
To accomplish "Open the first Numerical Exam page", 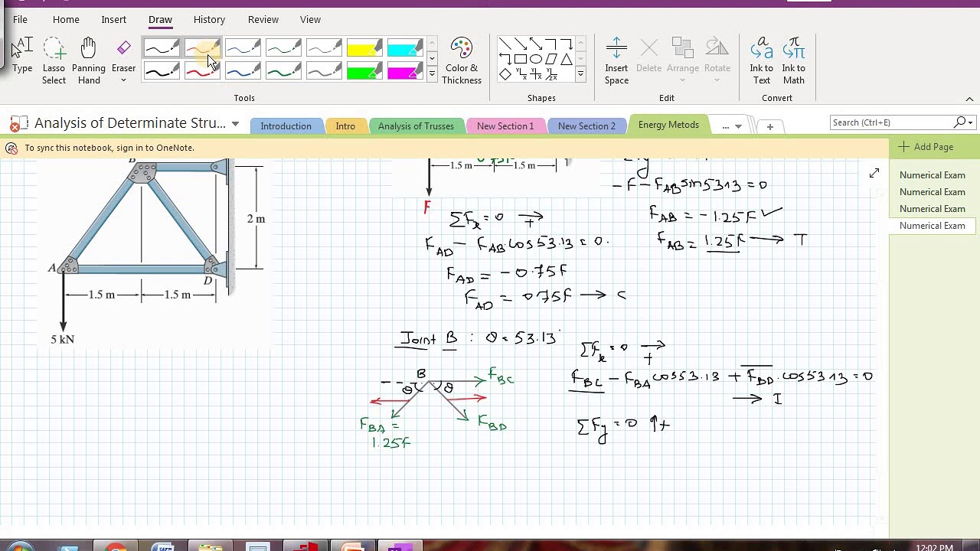I will pyautogui.click(x=933, y=175).
